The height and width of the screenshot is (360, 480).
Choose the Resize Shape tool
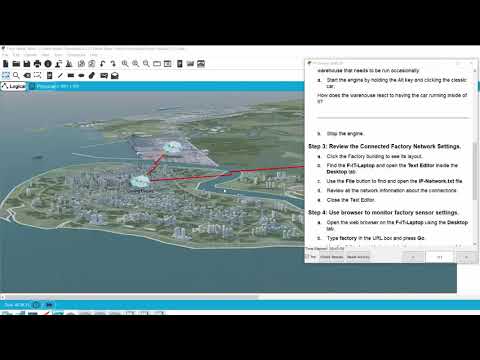point(37,76)
